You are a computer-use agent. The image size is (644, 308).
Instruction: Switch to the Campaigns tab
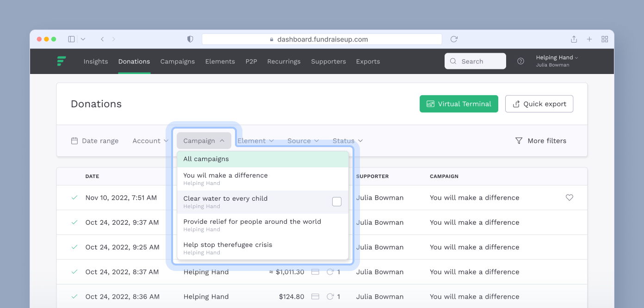click(178, 62)
